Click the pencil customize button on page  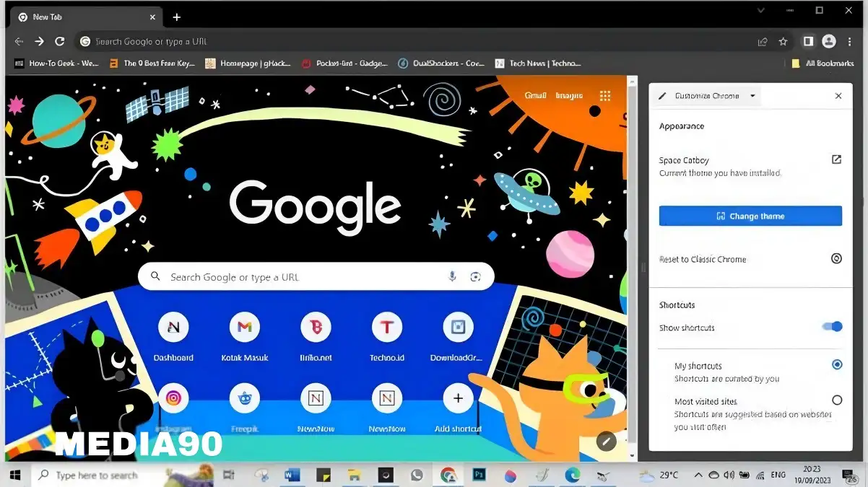click(x=606, y=441)
